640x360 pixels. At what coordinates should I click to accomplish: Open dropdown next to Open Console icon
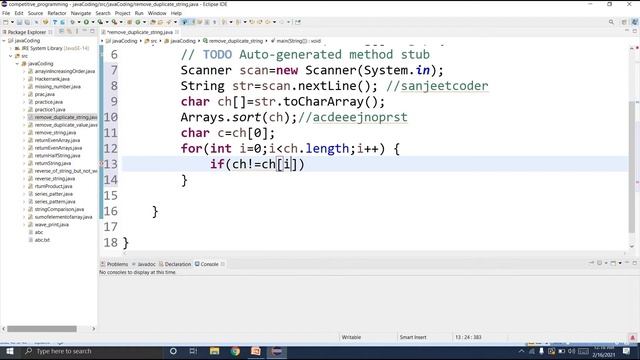tap(620, 263)
